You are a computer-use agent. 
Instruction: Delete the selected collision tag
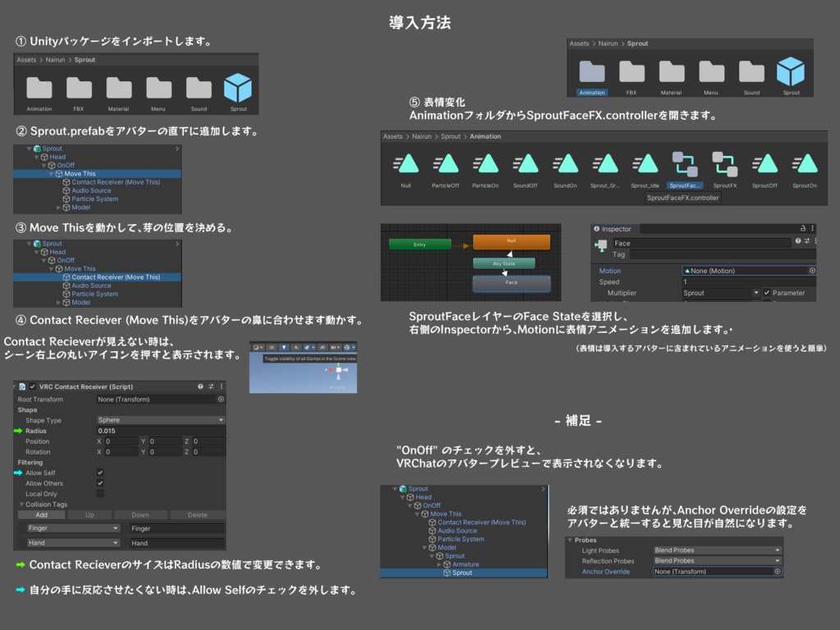198,515
